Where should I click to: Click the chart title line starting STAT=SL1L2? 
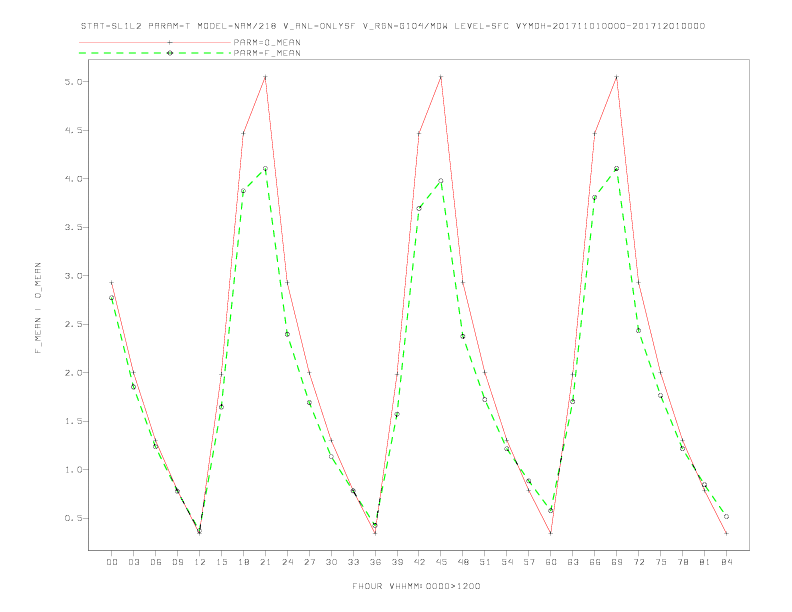pyautogui.click(x=393, y=26)
